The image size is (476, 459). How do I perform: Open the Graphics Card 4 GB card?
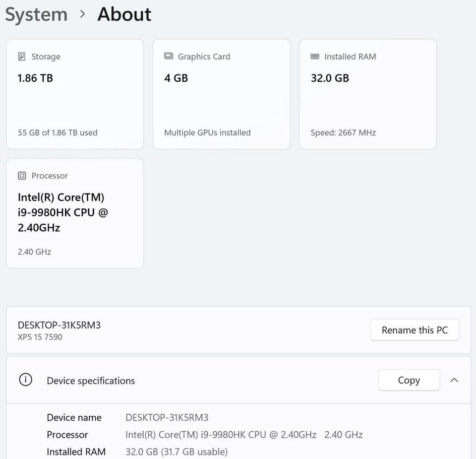coord(221,94)
